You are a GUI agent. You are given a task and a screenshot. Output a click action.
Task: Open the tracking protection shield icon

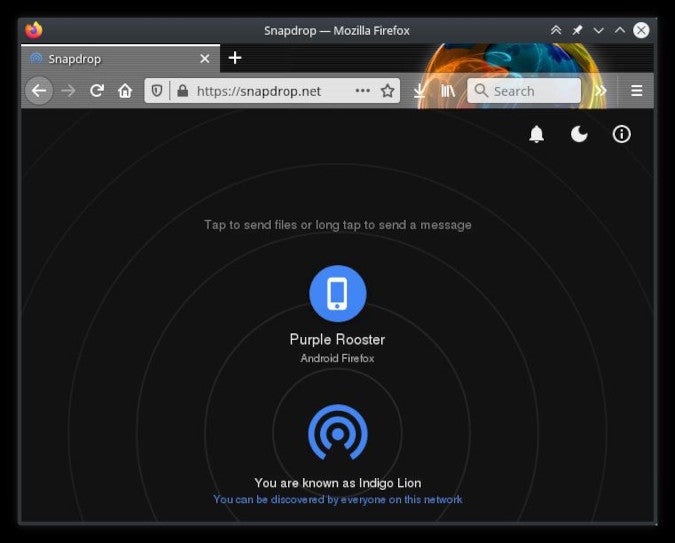click(158, 91)
